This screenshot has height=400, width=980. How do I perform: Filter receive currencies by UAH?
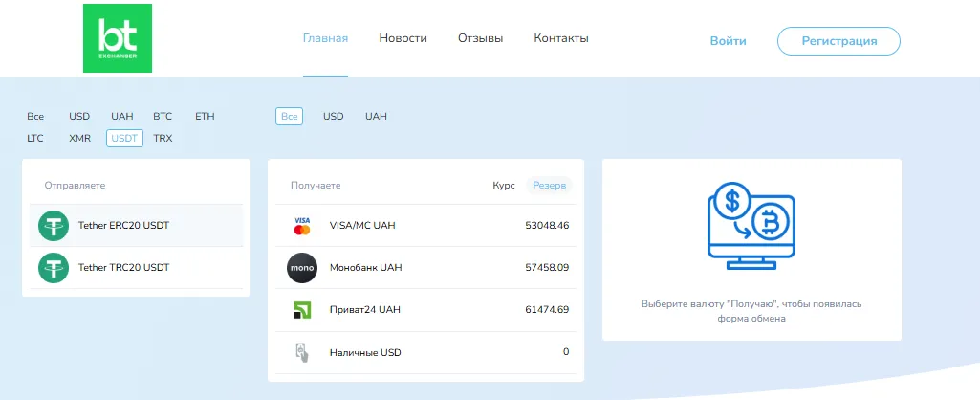coord(377,117)
